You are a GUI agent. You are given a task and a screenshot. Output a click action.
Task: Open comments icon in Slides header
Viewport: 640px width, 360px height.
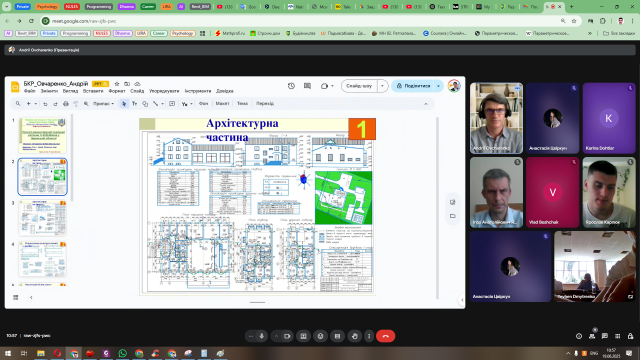[x=307, y=86]
